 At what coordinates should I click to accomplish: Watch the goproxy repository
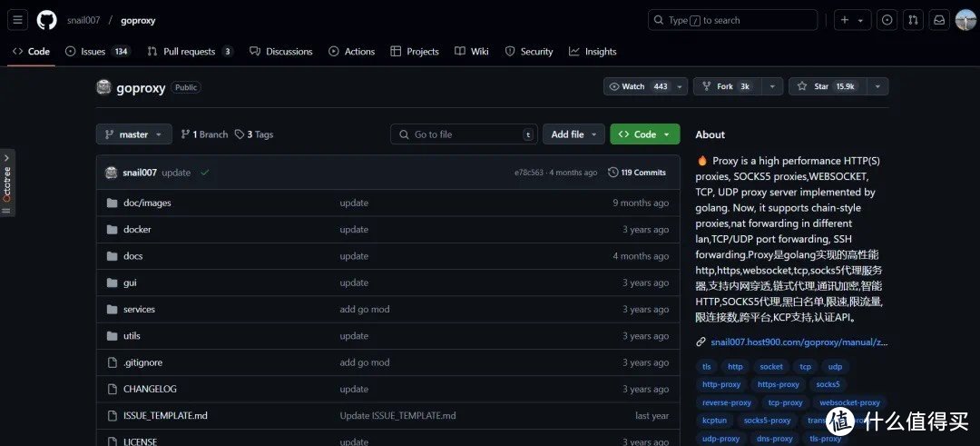639,86
